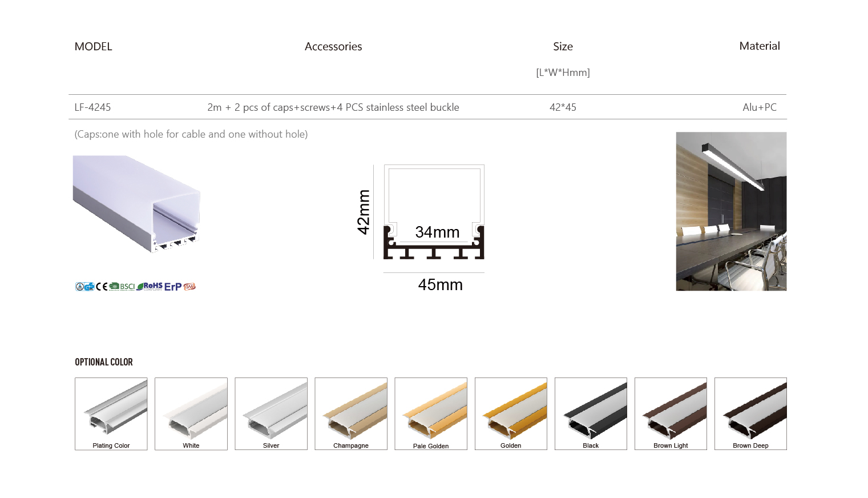
Task: Pick the Black color swatch
Action: 591,414
